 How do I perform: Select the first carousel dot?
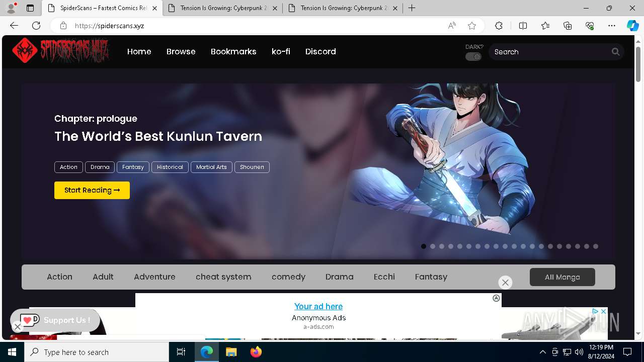tap(424, 246)
